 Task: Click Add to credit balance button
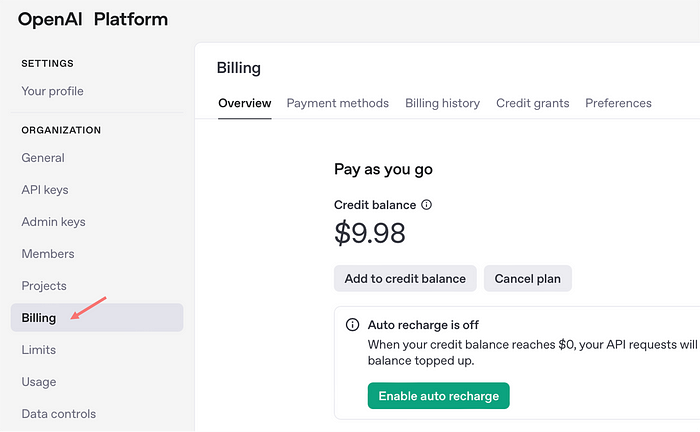tap(405, 278)
